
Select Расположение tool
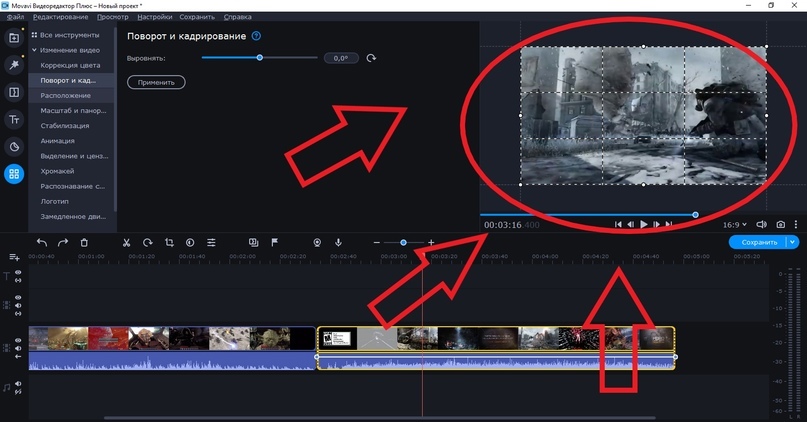[65, 96]
